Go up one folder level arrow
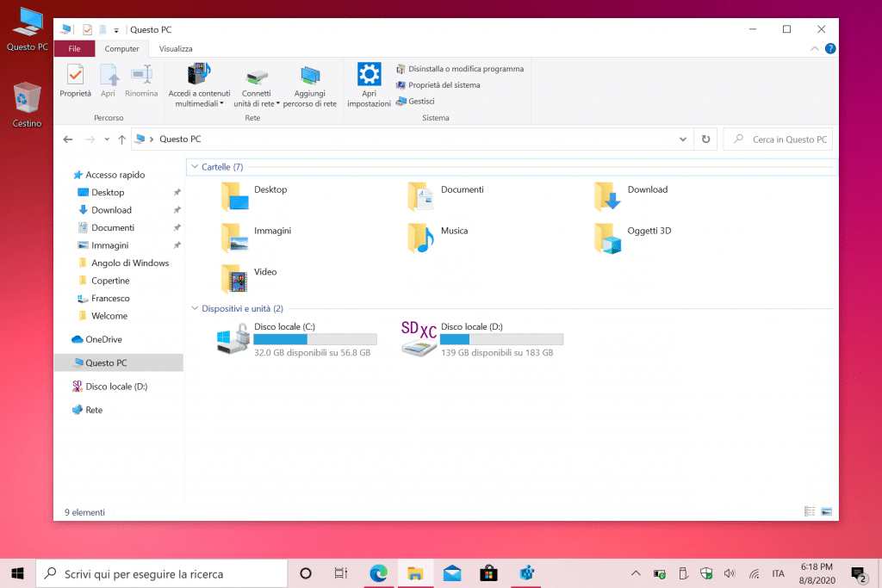The height and width of the screenshot is (588, 882). pos(121,139)
